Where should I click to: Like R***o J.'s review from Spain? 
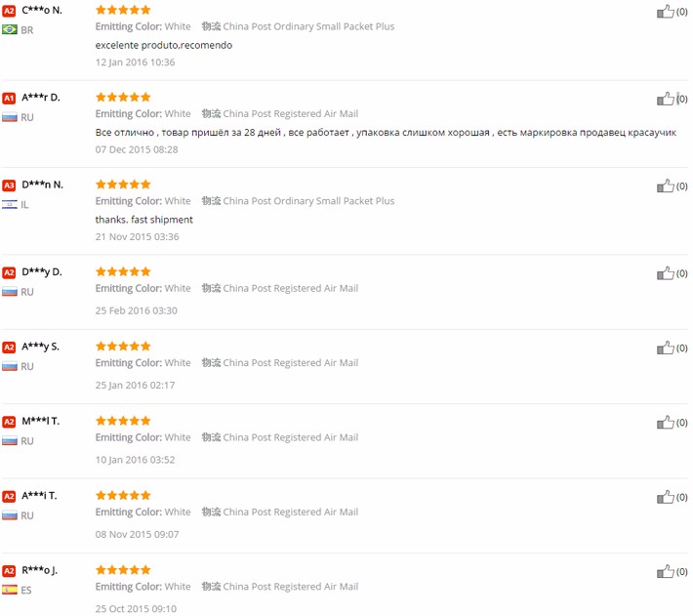pyautogui.click(x=666, y=571)
